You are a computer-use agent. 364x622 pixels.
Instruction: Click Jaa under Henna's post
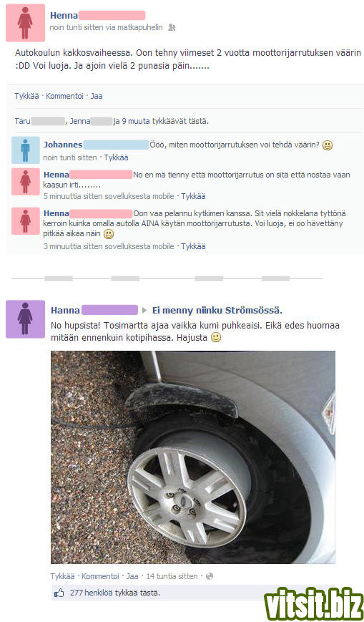pyautogui.click(x=97, y=96)
